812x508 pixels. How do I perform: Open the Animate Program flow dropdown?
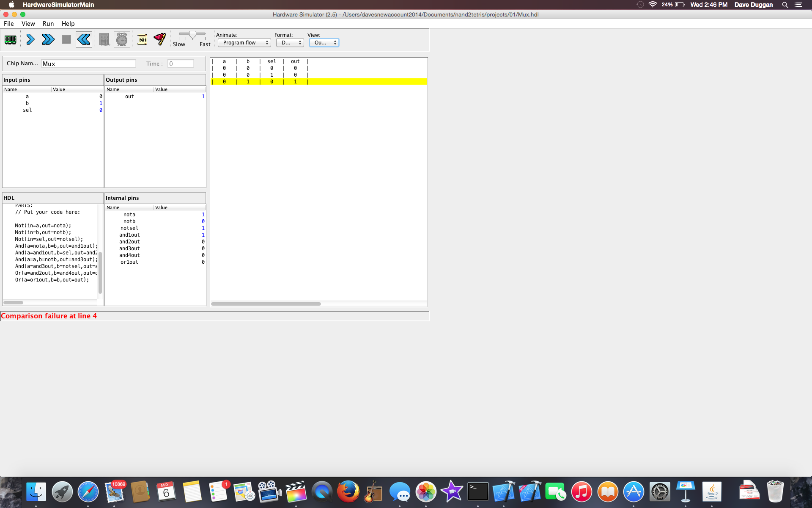pyautogui.click(x=244, y=43)
